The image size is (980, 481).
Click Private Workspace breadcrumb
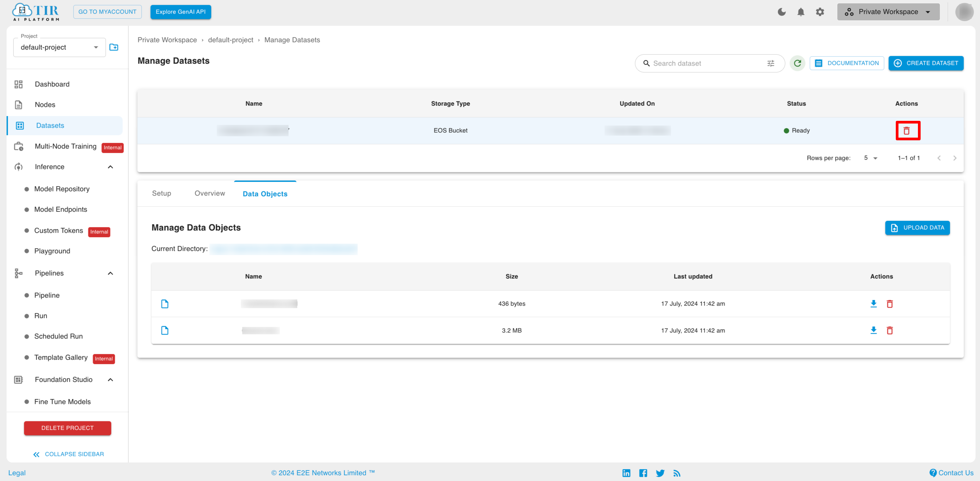(x=167, y=40)
